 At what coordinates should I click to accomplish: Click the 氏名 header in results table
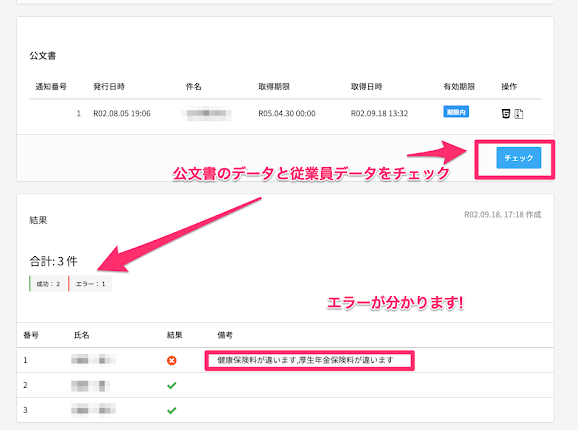(x=81, y=335)
